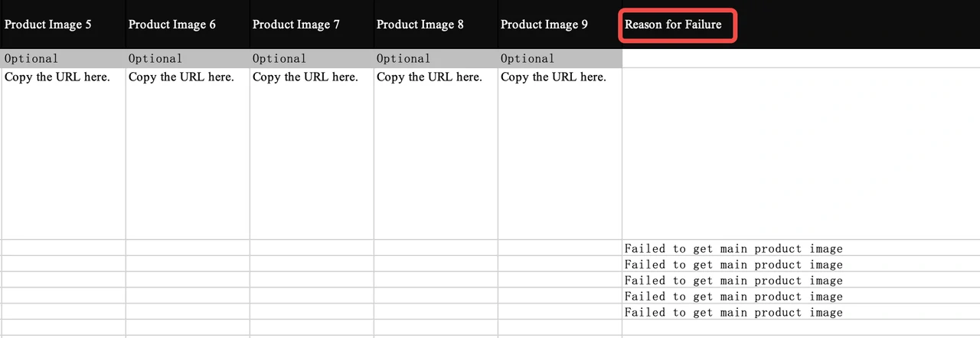Click the last "Failed to get main product image" cell
The width and height of the screenshot is (980, 338).
pos(733,313)
